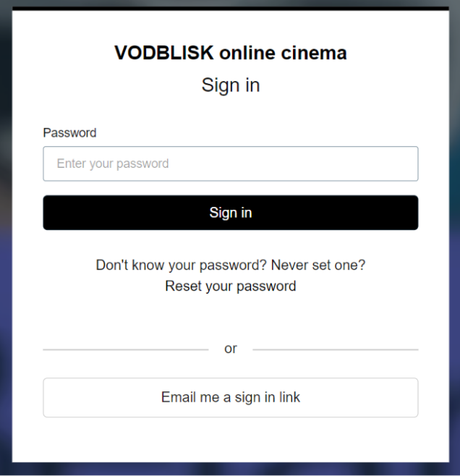The image size is (460, 476).
Task: Click the blurred background below the card
Action: (x=230, y=469)
